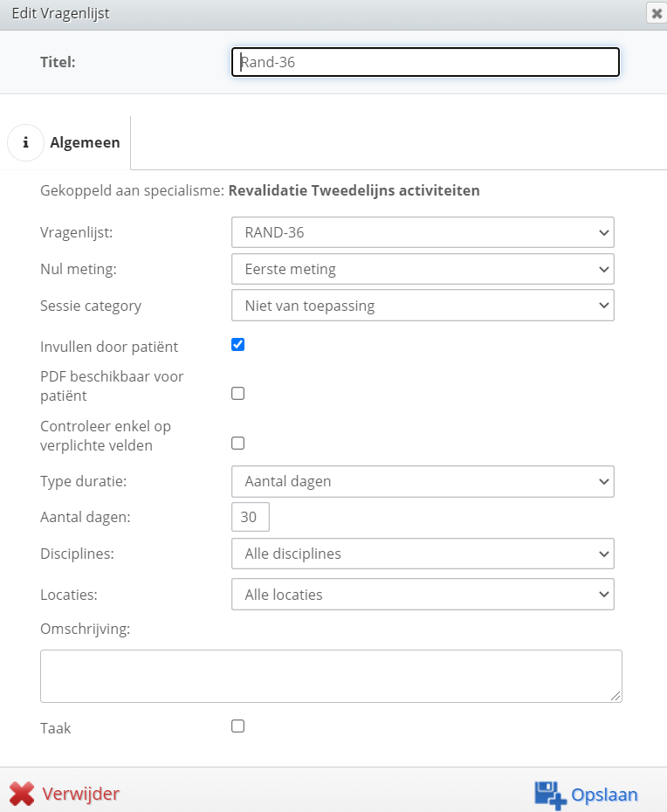Check the Taak checkbox
The image size is (667, 812).
[x=237, y=726]
